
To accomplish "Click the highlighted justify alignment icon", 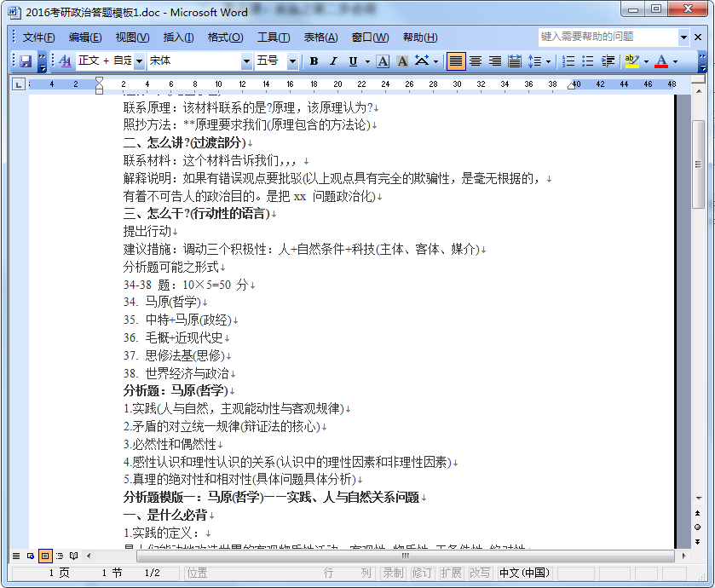I will (x=456, y=61).
